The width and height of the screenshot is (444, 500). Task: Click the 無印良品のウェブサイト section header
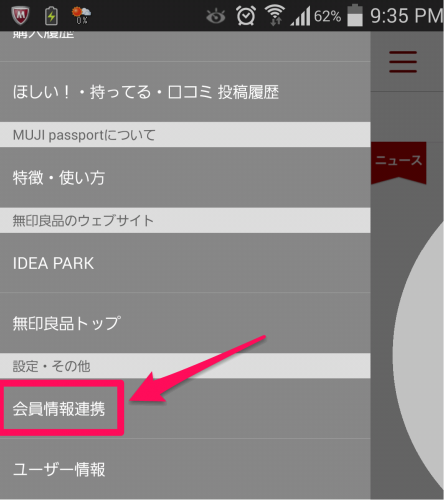185,220
